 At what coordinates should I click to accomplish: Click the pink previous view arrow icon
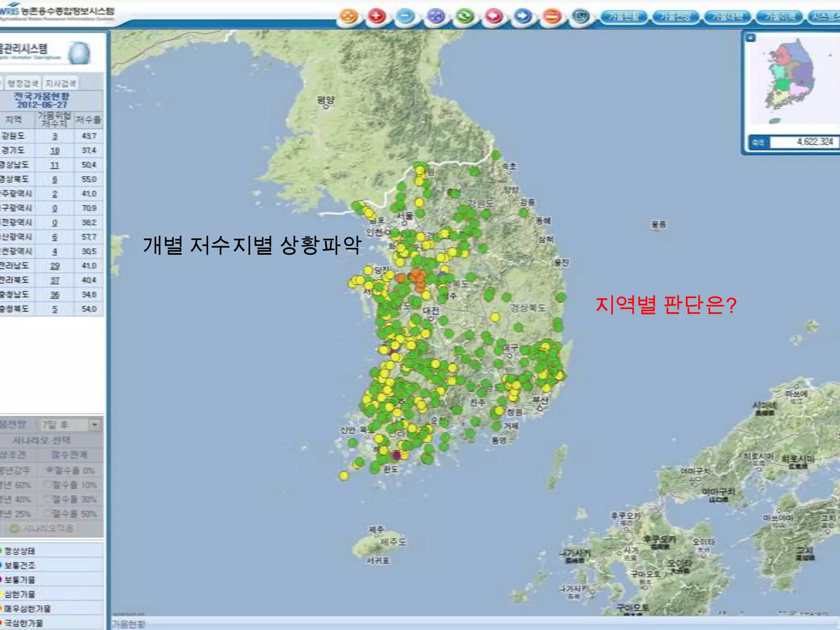coord(494,16)
